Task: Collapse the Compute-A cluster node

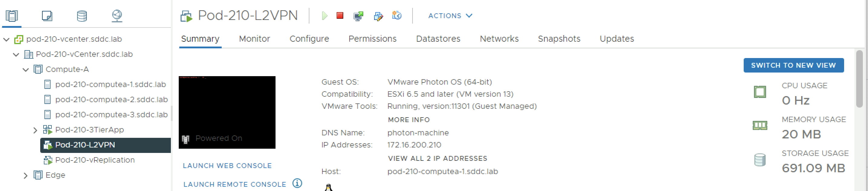Action: (26, 70)
